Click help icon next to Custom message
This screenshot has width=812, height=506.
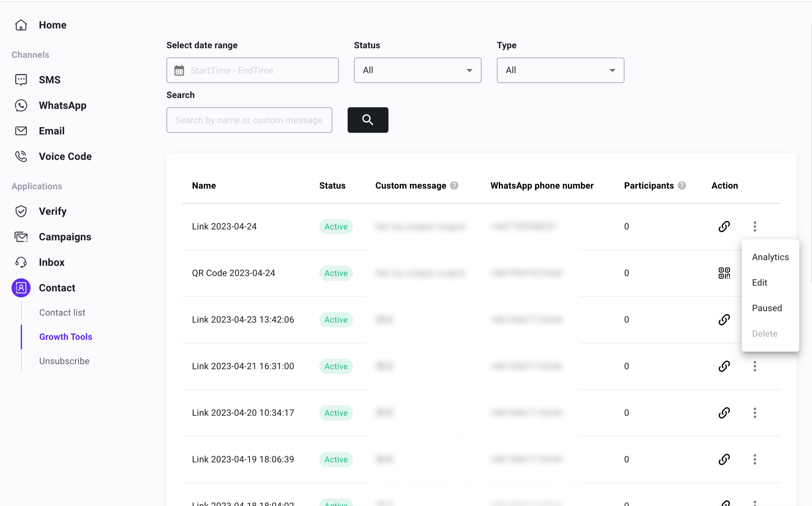pos(454,185)
